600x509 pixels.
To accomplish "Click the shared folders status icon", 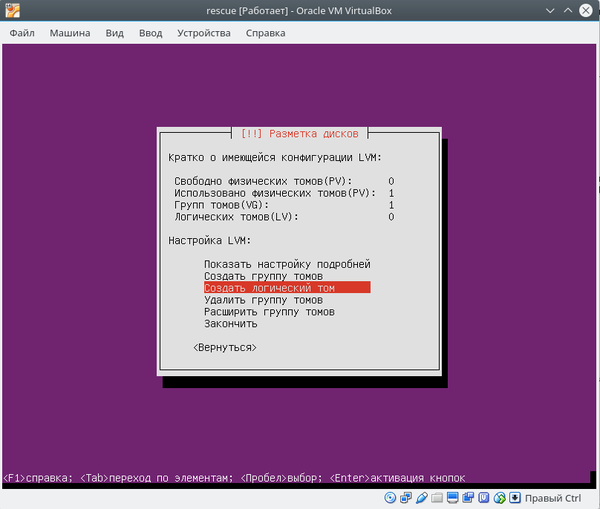I will pyautogui.click(x=437, y=498).
